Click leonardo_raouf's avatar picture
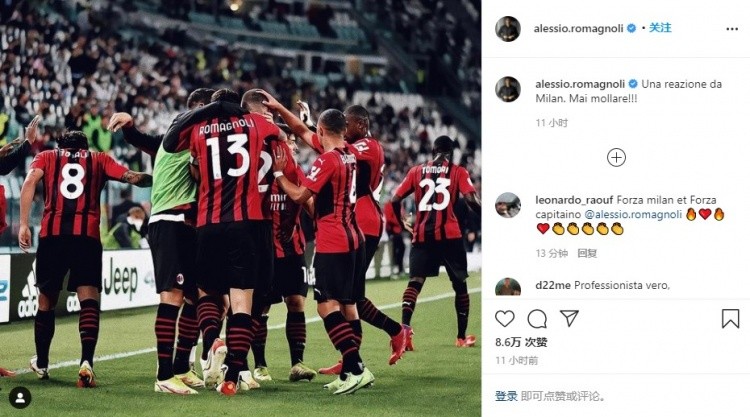Image resolution: width=750 pixels, height=417 pixels. (507, 206)
